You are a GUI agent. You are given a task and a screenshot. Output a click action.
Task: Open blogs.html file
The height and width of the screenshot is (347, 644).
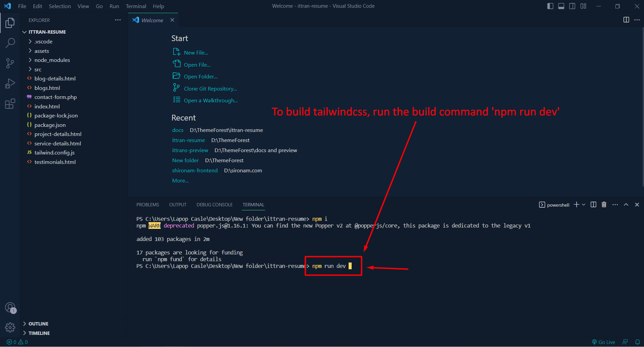(x=74, y=88)
